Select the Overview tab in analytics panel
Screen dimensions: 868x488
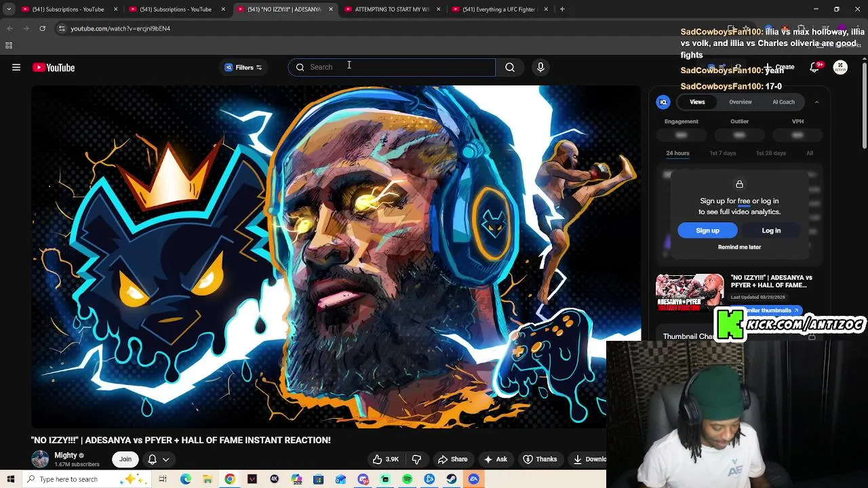741,102
